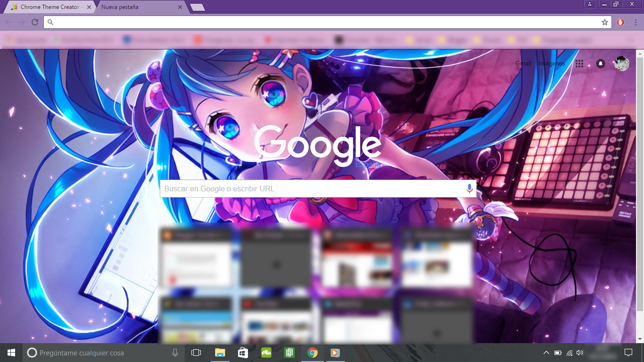Switch to the Chrome Theme Creator tab
This screenshot has height=362, width=644.
point(50,7)
